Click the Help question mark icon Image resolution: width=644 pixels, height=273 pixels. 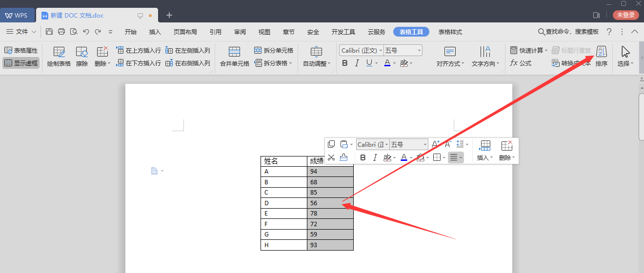click(609, 32)
